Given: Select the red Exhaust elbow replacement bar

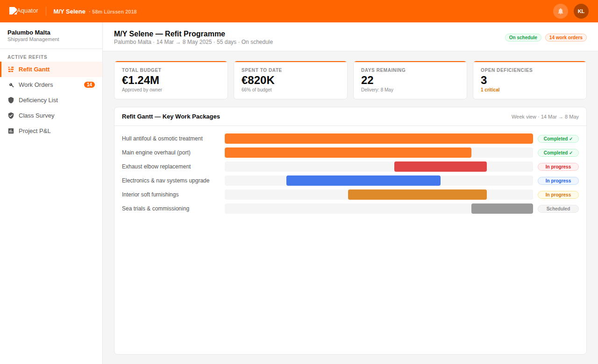Looking at the screenshot, I should pyautogui.click(x=441, y=167).
